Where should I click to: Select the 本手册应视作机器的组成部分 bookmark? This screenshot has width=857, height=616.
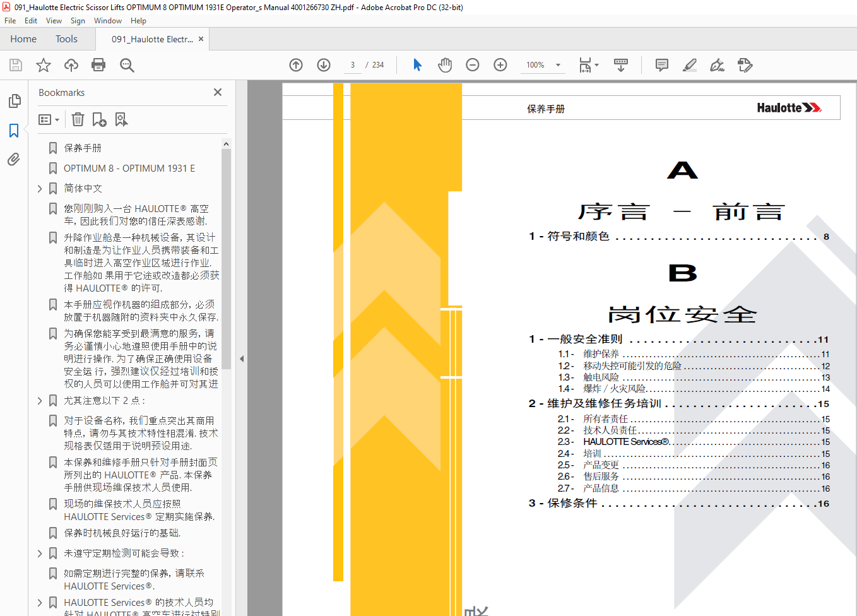[x=141, y=311]
